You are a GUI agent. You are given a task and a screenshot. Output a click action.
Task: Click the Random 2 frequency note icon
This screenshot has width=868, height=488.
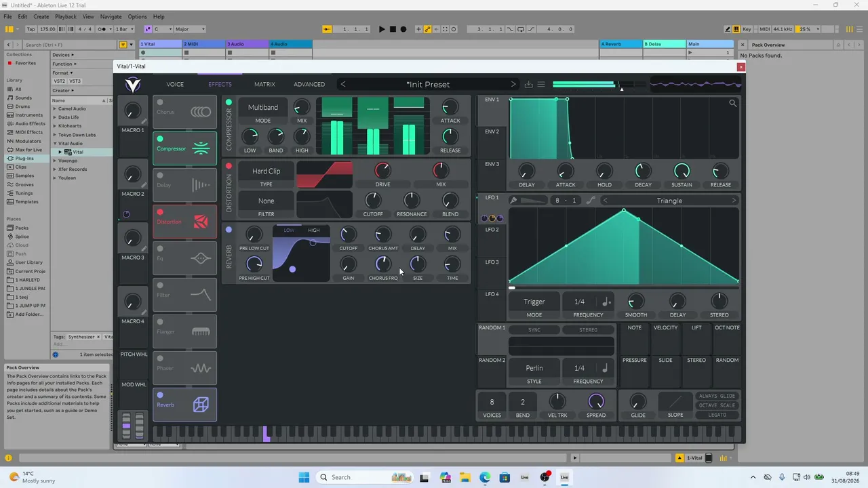click(606, 368)
